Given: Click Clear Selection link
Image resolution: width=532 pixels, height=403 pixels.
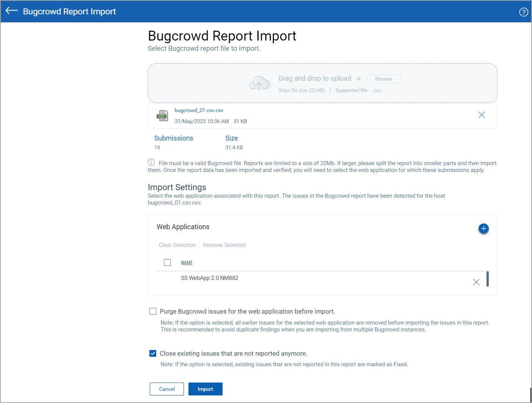Looking at the screenshot, I should [x=177, y=245].
